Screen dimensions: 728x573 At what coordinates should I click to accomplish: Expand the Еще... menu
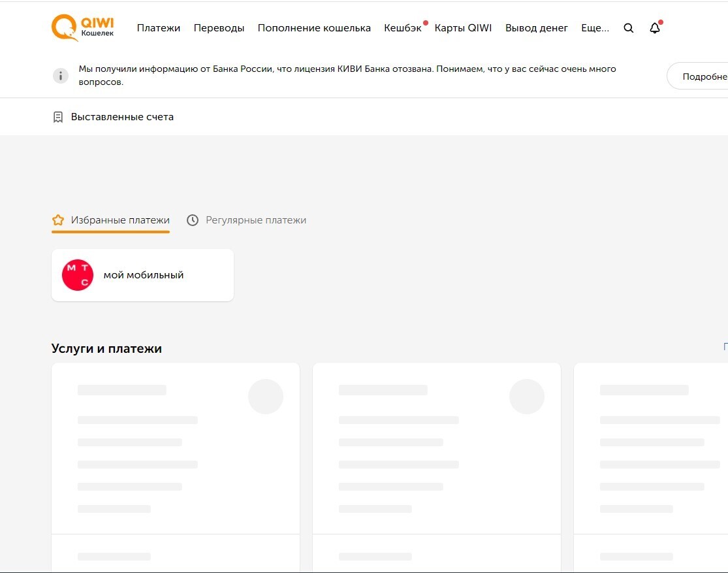tap(595, 28)
